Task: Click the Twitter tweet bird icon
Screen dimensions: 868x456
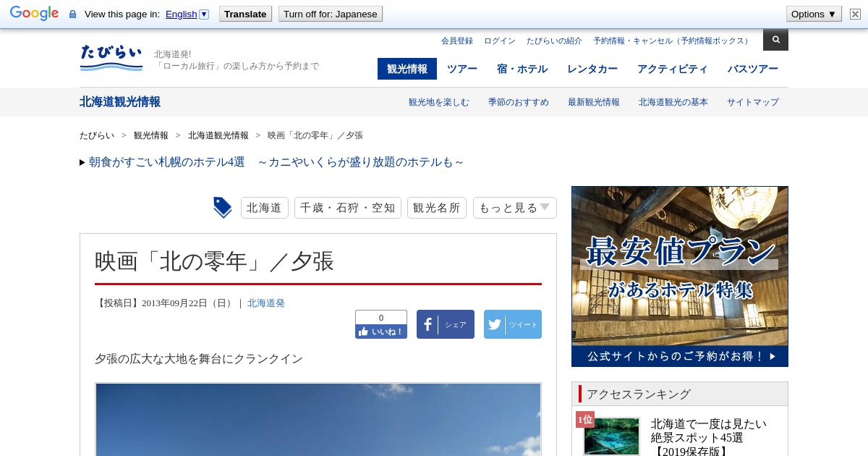Action: tap(513, 324)
